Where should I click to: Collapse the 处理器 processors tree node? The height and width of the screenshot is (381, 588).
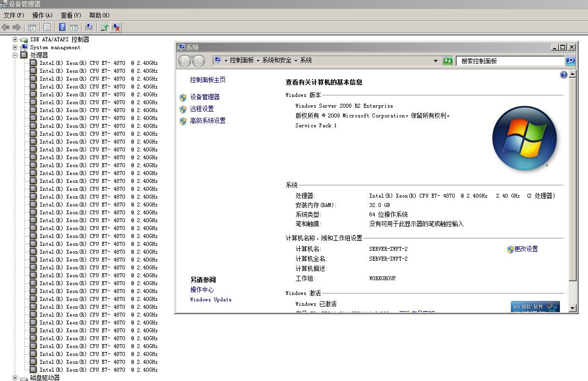[x=15, y=56]
